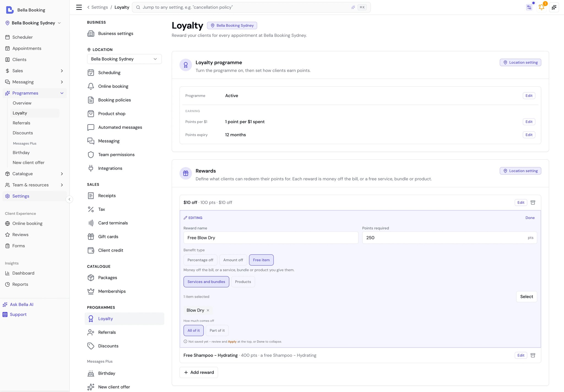Viewport: 564px width, 392px height.
Task: Archive the $10 off reward
Action: click(533, 202)
